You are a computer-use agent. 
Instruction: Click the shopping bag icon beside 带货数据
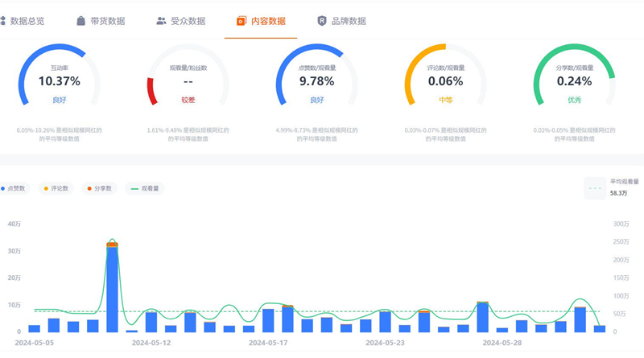click(81, 21)
